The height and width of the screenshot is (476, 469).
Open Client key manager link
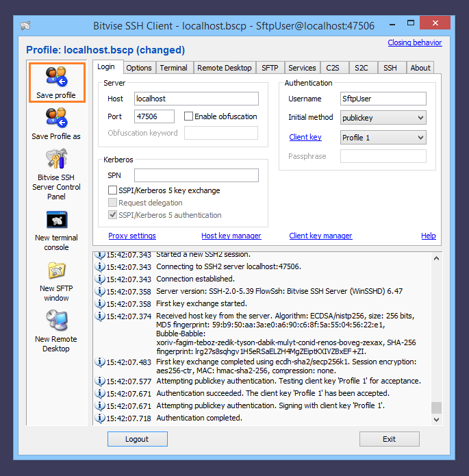320,236
